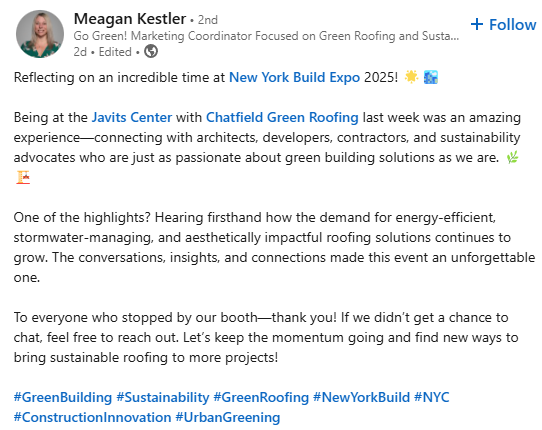Select the #GreenRoofing hashtag
Viewport: 542px width, 430px height.
tap(261, 398)
